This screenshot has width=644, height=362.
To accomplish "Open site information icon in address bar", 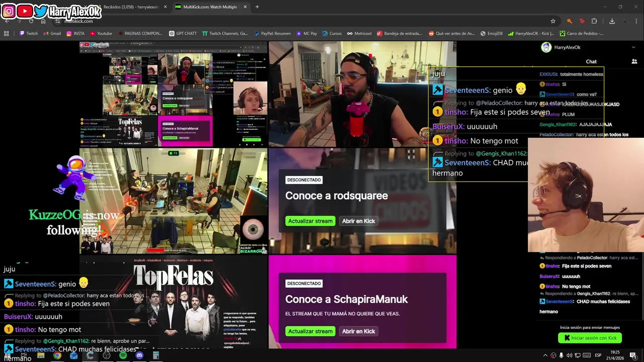I will click(x=58, y=21).
